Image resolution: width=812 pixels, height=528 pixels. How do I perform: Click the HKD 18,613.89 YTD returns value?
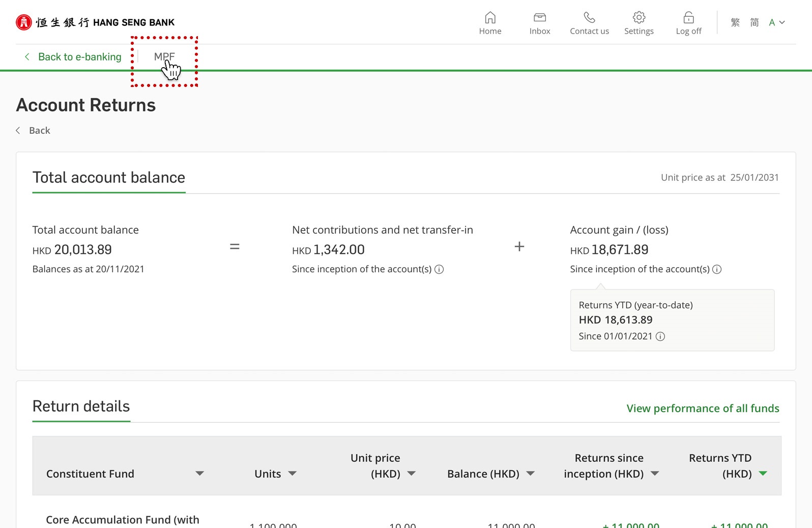(616, 320)
